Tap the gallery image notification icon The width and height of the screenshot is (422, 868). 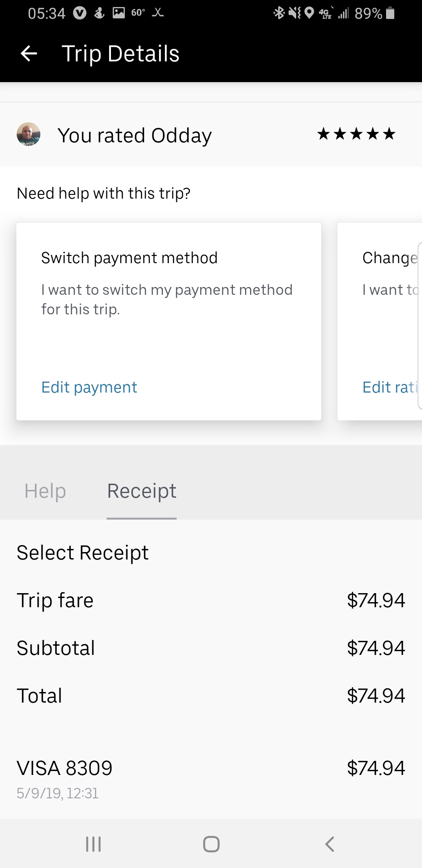[118, 13]
